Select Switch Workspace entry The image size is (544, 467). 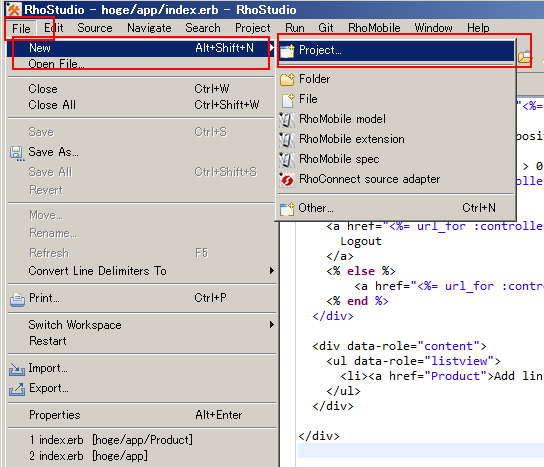click(x=141, y=325)
